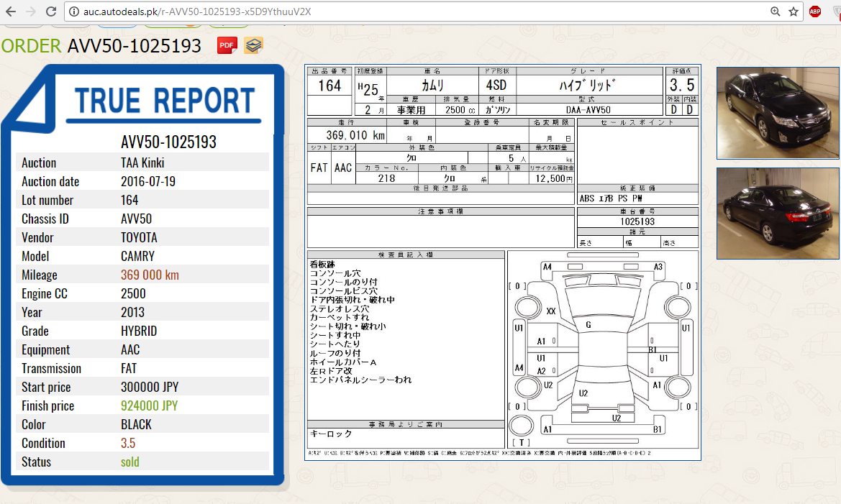The height and width of the screenshot is (504, 841).
Task: Click the 369,010 km odometer reading on sheet
Action: (x=355, y=135)
